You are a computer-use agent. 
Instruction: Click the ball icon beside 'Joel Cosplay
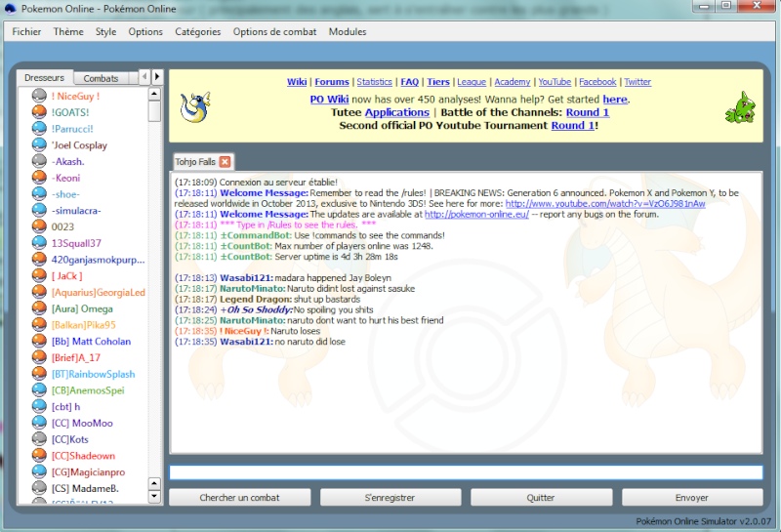point(39,144)
